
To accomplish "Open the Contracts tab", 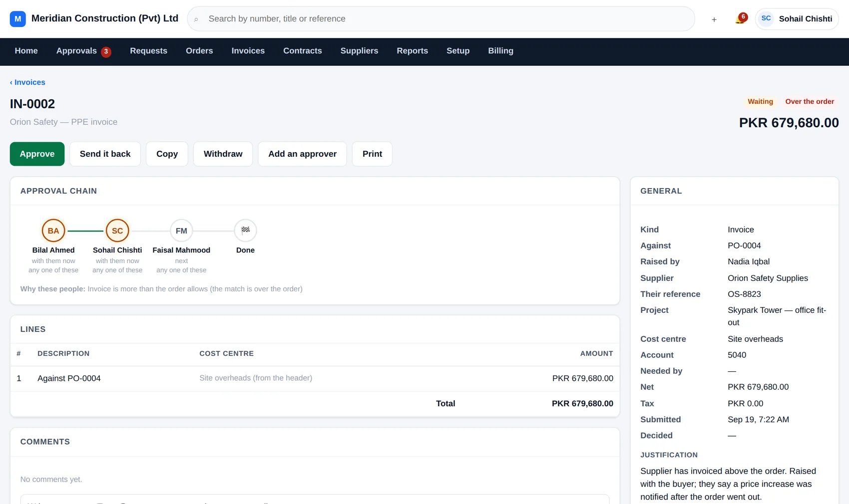I will [x=303, y=51].
